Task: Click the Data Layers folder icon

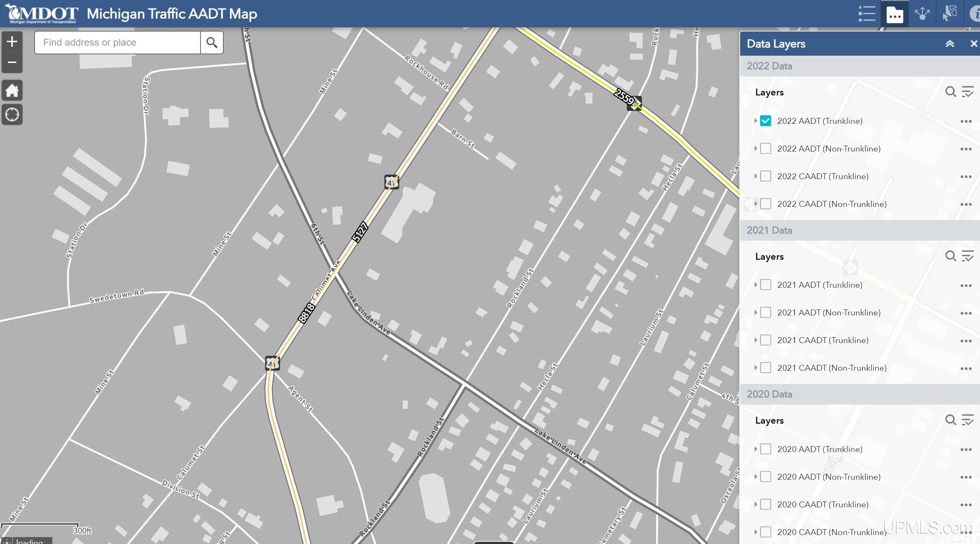Action: coord(894,14)
